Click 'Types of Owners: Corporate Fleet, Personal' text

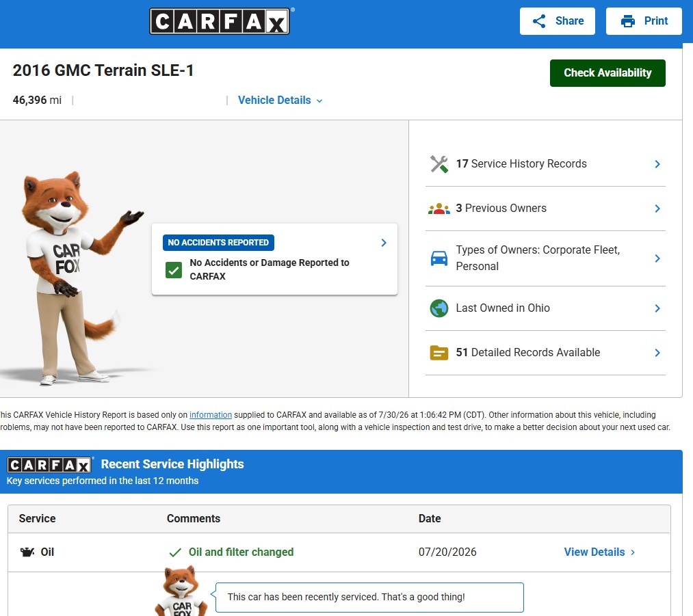click(538, 258)
